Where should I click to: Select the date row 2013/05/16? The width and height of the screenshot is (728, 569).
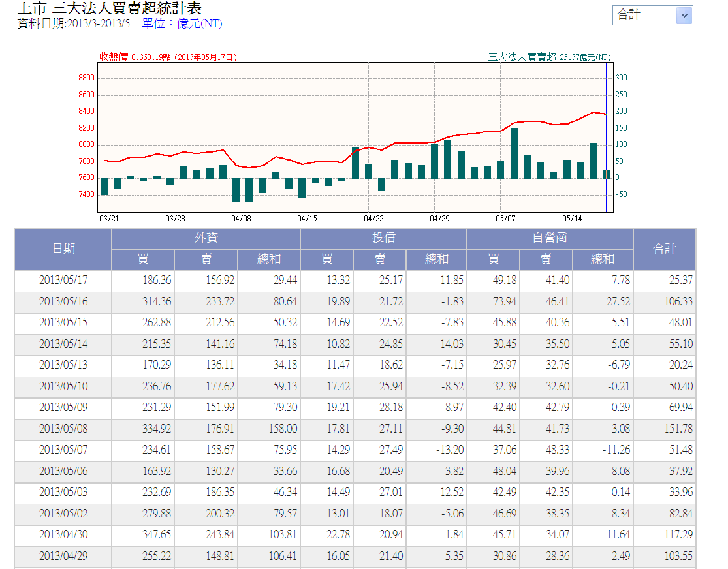coord(63,301)
